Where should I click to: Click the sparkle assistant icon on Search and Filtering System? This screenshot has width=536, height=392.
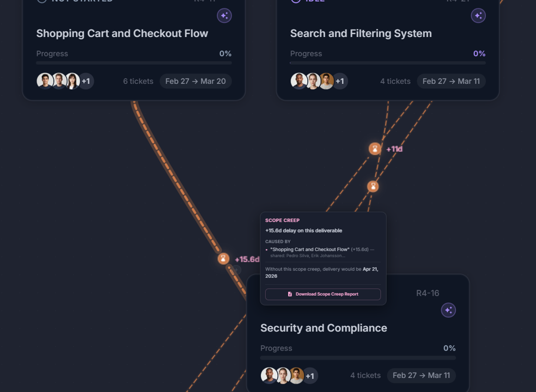pyautogui.click(x=478, y=15)
